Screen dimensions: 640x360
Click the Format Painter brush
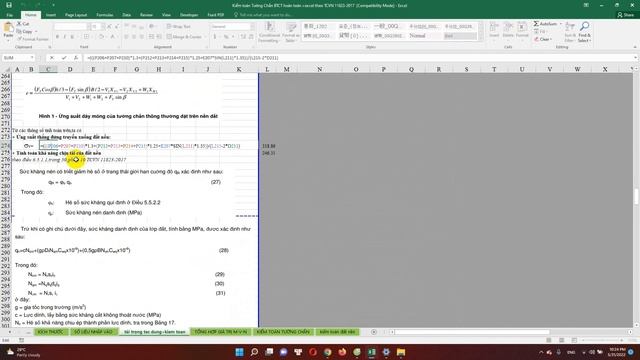pyautogui.click(x=33, y=39)
